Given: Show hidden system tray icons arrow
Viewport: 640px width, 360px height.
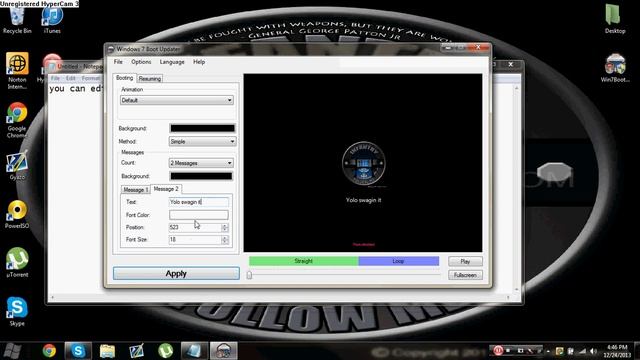Looking at the screenshot, I should (548, 351).
